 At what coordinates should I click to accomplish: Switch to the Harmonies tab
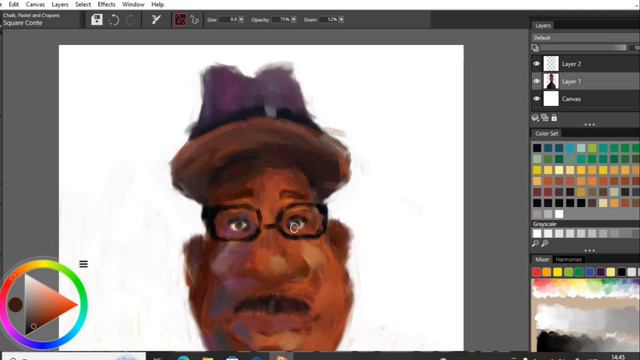pos(568,260)
